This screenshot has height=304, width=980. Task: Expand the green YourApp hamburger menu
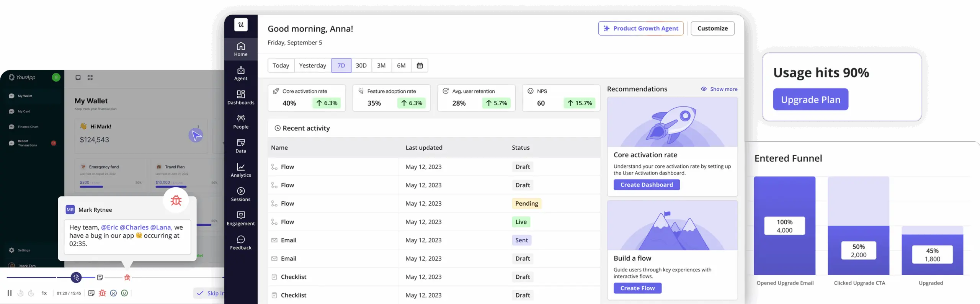tap(56, 77)
